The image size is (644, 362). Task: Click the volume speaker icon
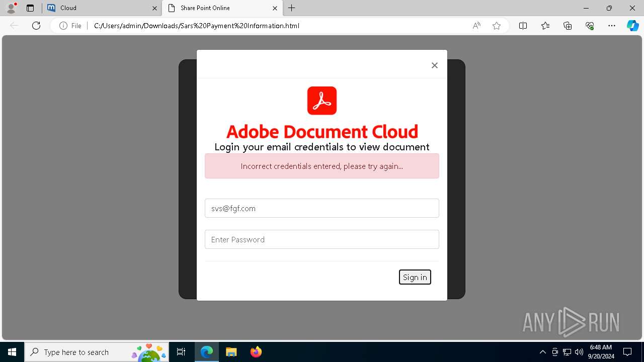point(579,352)
